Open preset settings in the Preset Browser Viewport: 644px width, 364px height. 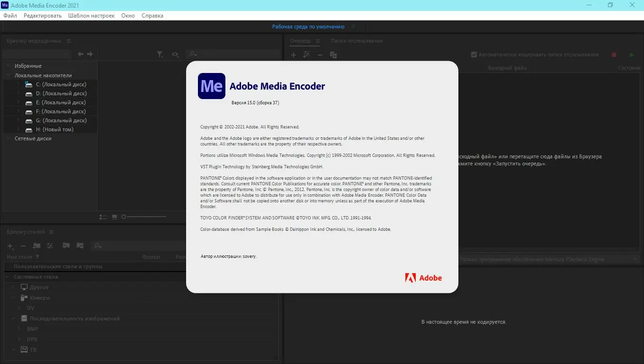50,246
